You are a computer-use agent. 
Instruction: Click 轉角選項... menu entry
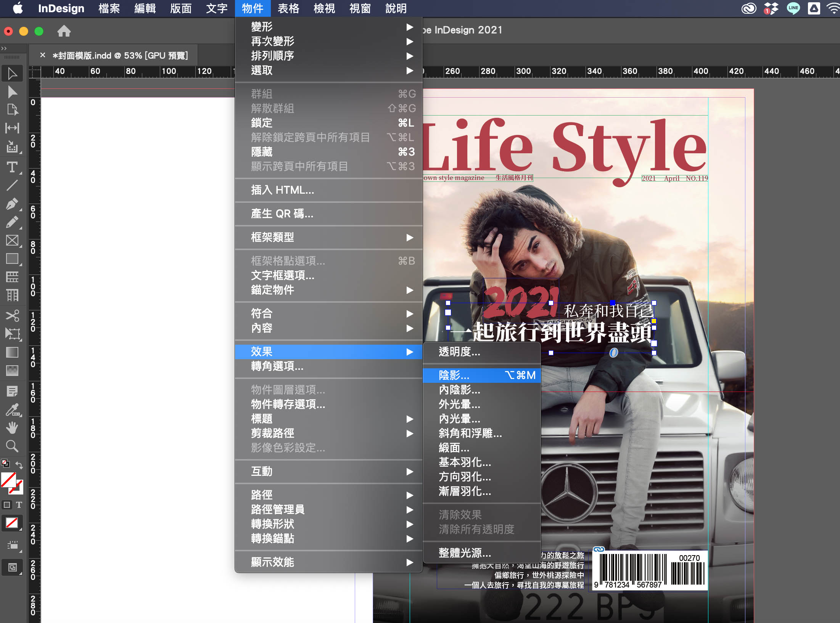pos(277,366)
